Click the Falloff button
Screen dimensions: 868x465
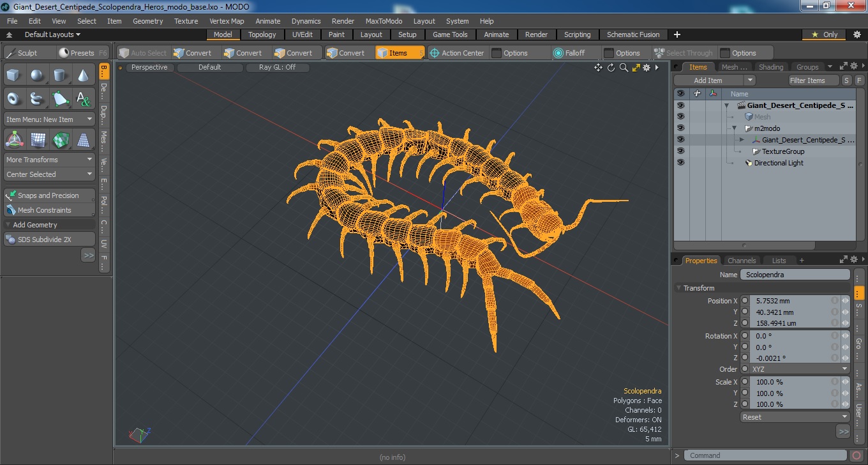coord(569,53)
